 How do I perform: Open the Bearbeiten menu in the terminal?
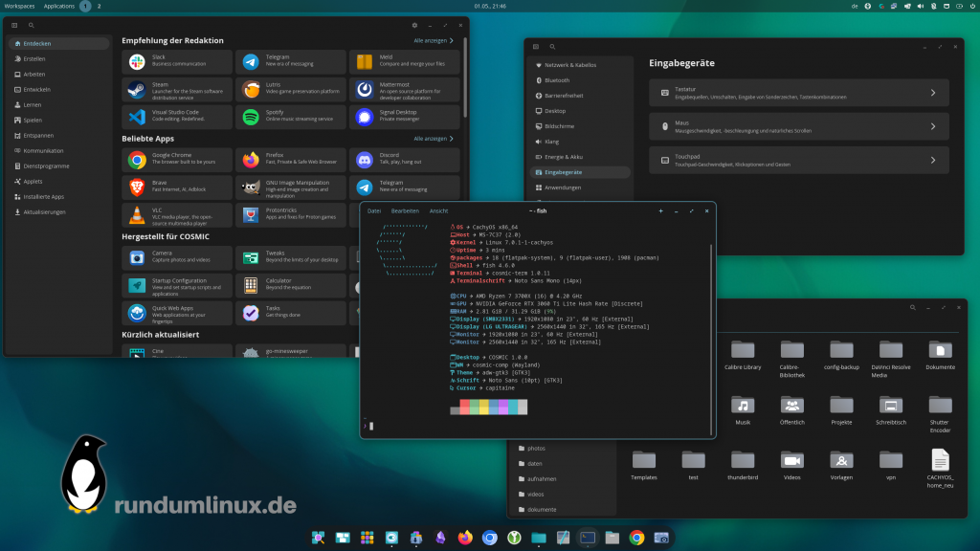(x=405, y=211)
